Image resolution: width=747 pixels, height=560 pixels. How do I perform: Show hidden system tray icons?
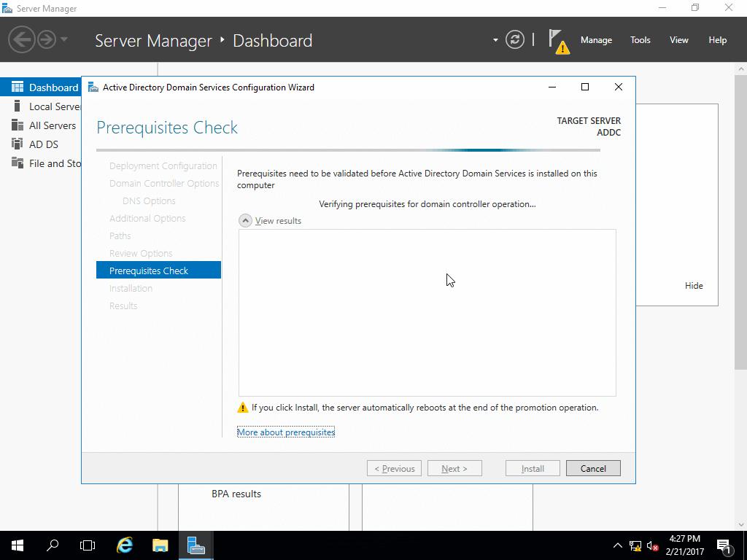click(617, 545)
